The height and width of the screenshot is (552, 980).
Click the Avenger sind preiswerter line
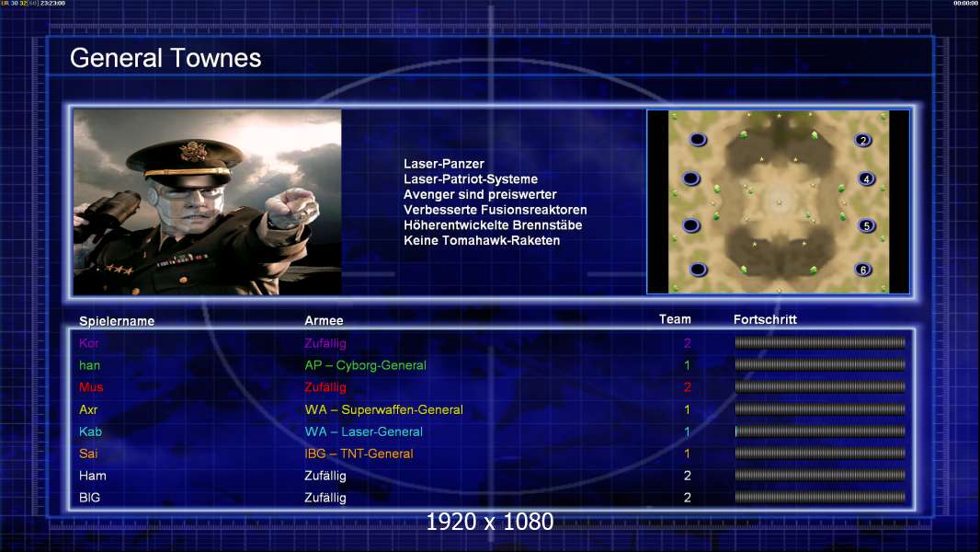(x=480, y=194)
